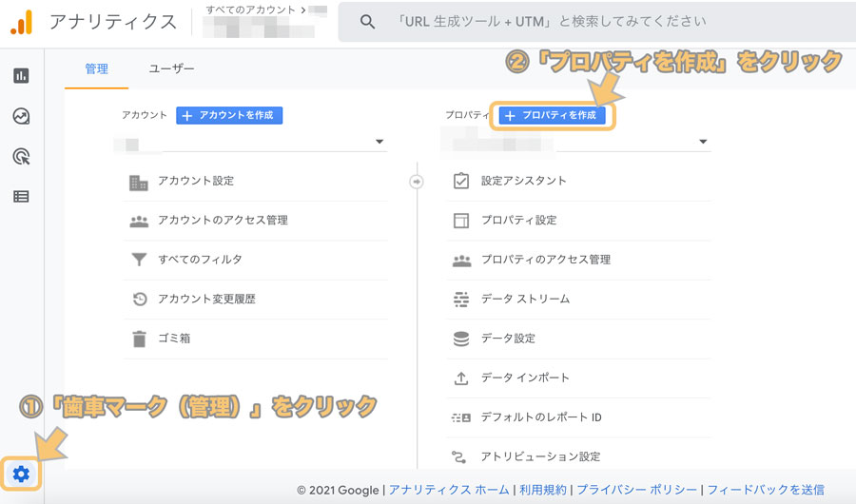Click the gear (管理) admin icon
856x504 pixels.
pyautogui.click(x=21, y=474)
